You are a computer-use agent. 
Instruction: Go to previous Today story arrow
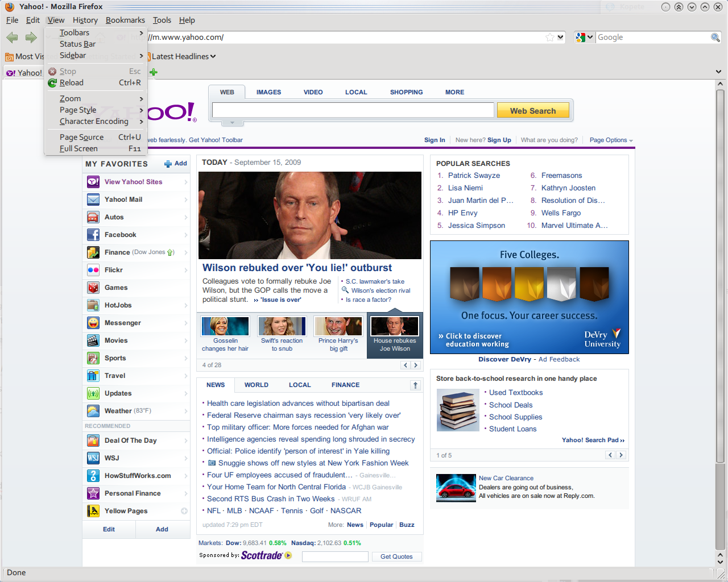tap(406, 365)
